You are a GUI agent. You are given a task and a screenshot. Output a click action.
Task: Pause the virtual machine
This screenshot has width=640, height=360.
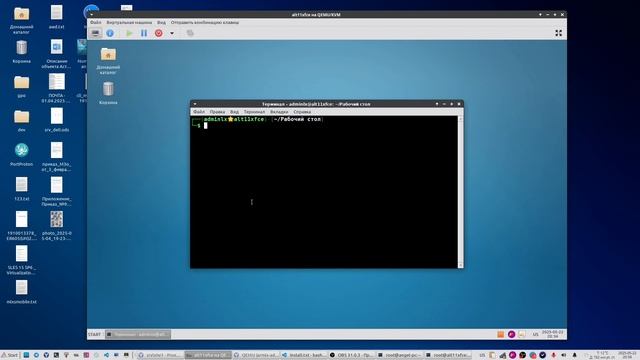click(x=144, y=33)
